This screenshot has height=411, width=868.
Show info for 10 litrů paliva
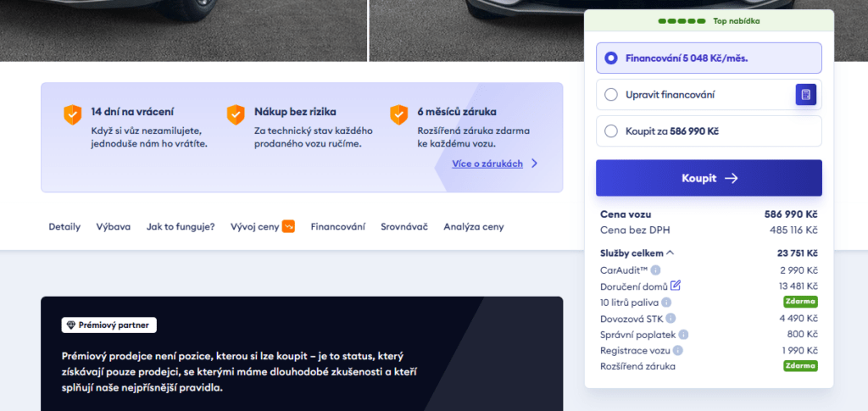pos(666,303)
